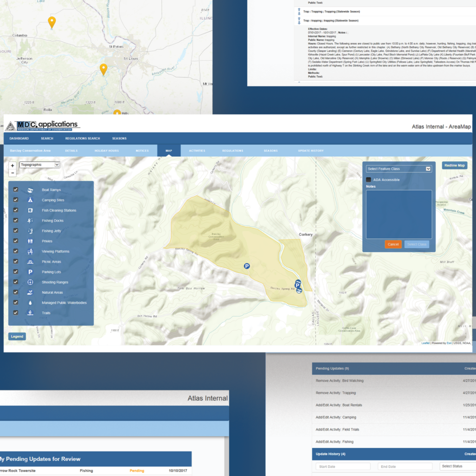Enable the ADA Accessible checkbox
This screenshot has width=476, height=476.
tap(368, 179)
